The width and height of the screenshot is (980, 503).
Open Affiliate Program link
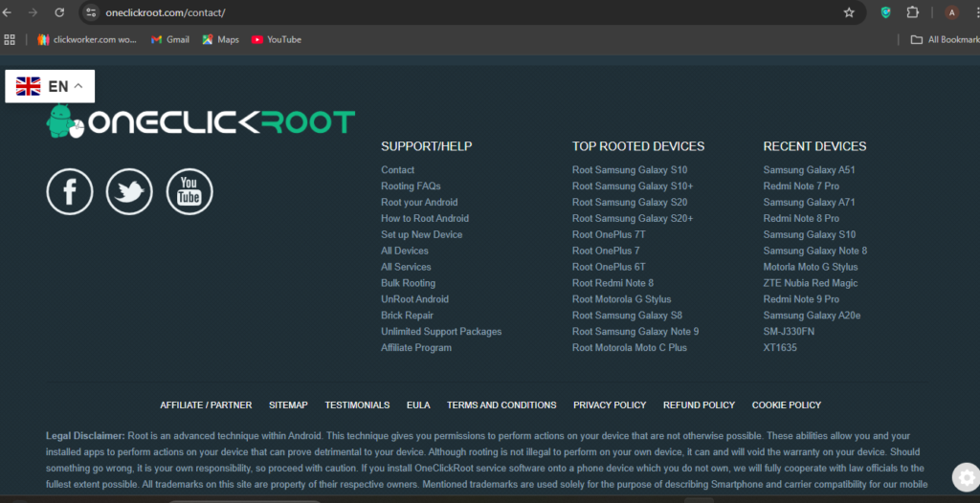coord(416,348)
